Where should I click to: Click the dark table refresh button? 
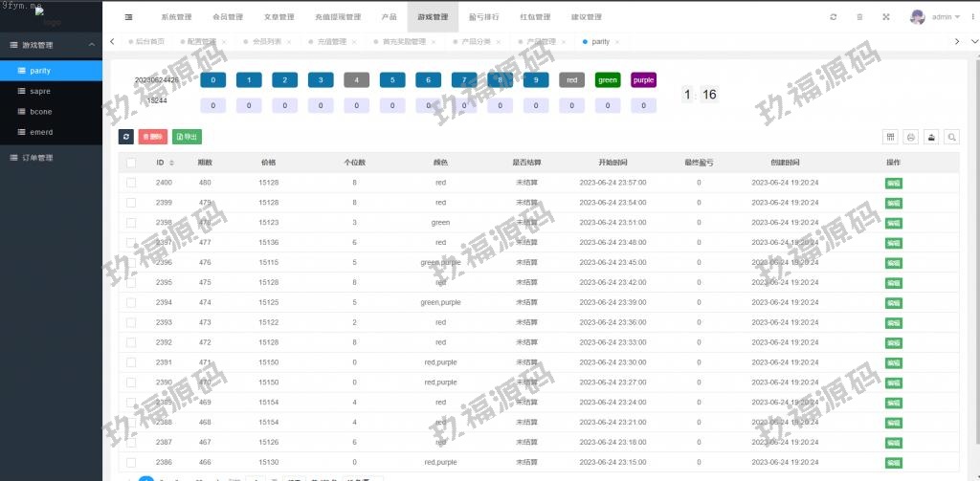[x=126, y=138]
